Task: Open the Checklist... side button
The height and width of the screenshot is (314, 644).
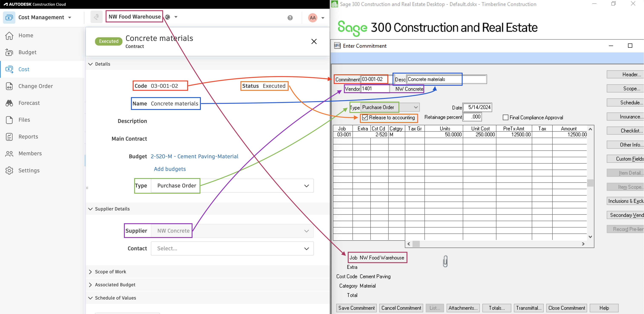Action: pos(625,131)
